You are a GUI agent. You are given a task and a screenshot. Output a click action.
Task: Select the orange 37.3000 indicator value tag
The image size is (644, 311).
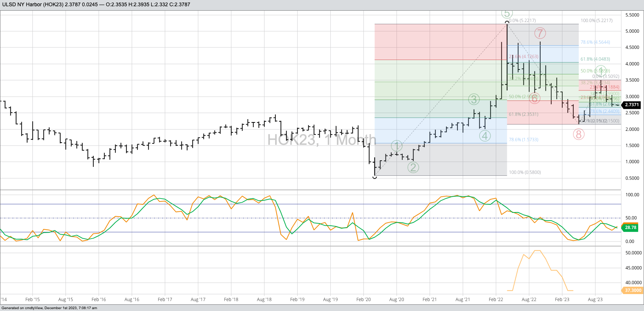point(633,290)
